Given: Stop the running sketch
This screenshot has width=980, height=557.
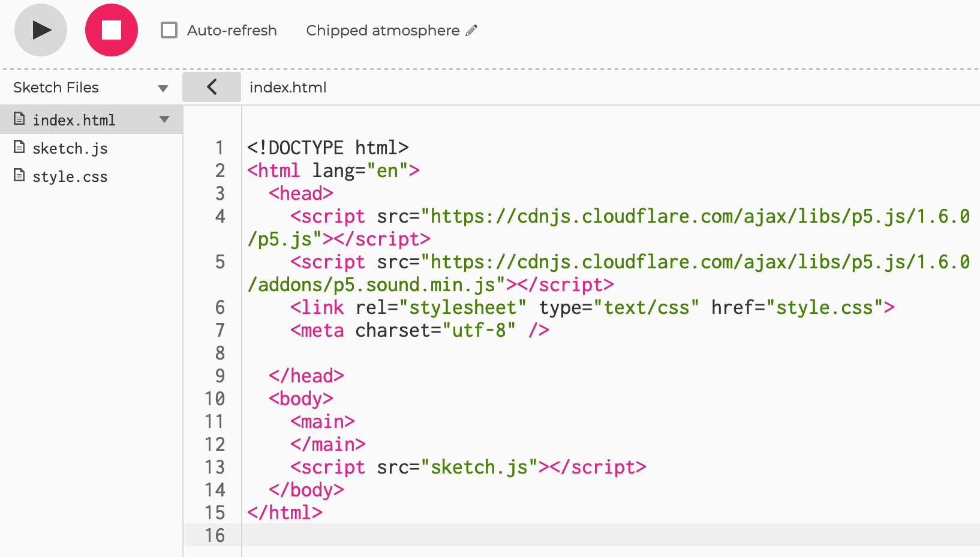Looking at the screenshot, I should [112, 30].
